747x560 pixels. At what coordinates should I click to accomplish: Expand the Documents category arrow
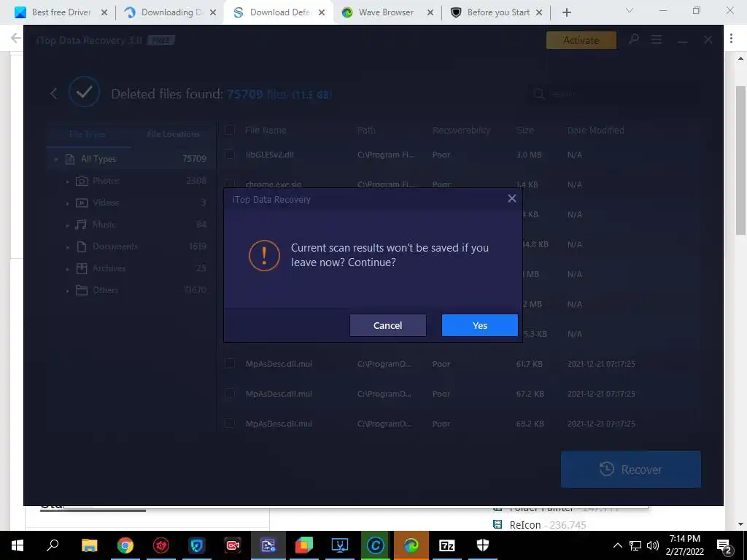(68, 247)
